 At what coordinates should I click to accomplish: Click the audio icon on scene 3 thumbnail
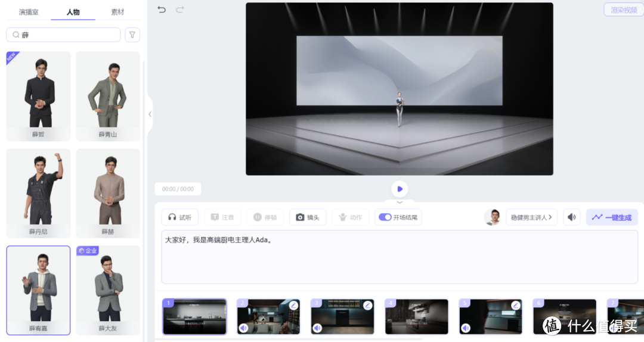pos(317,328)
